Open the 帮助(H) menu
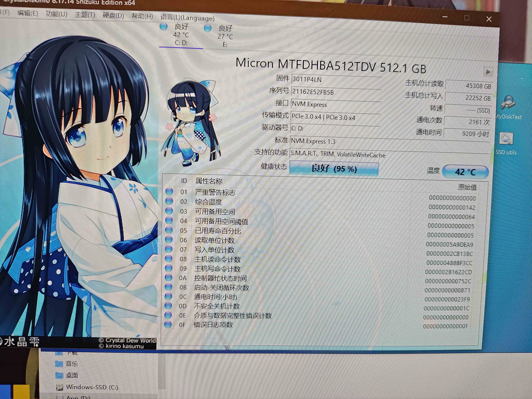This screenshot has width=532, height=399. [142, 16]
